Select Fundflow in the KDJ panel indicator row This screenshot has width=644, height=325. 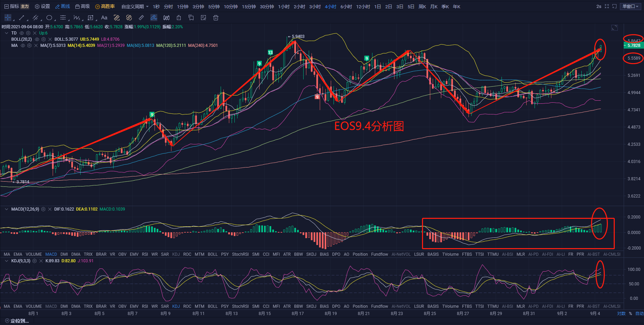380,306
